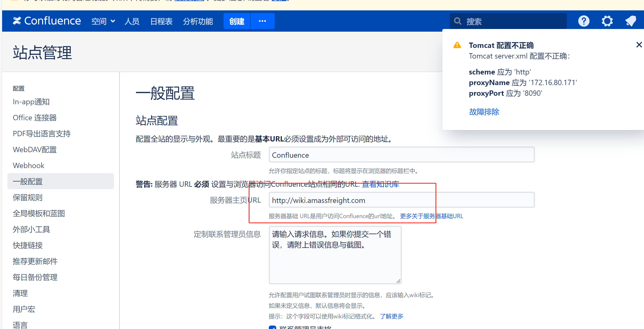This screenshot has height=329, width=644.
Task: Focus the 搜索 search box
Action: tap(508, 21)
